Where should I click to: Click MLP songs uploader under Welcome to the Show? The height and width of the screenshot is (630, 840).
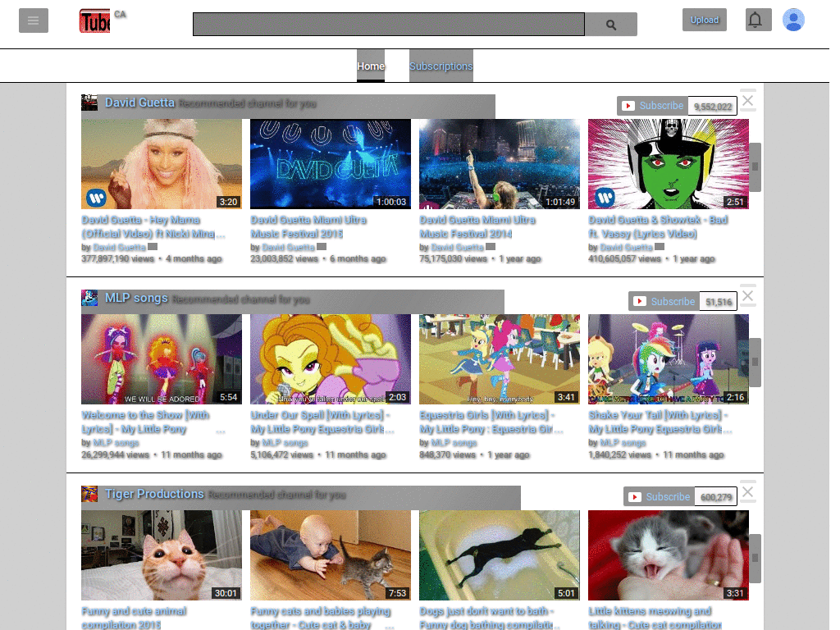point(116,442)
